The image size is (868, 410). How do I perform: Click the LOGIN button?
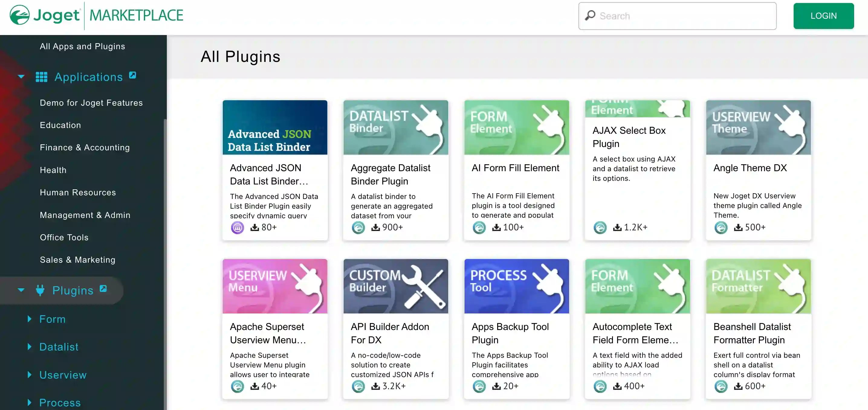tap(823, 16)
